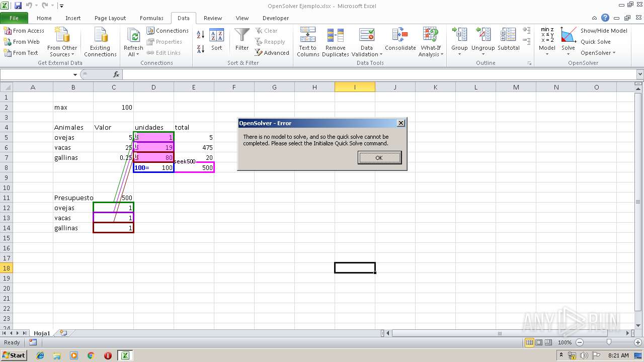Open Advanced filter options
Screen dimensions: 644x362
(272, 53)
